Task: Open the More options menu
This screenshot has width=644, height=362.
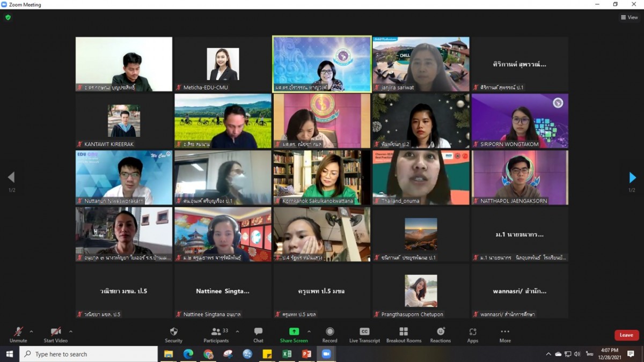Action: tap(504, 332)
